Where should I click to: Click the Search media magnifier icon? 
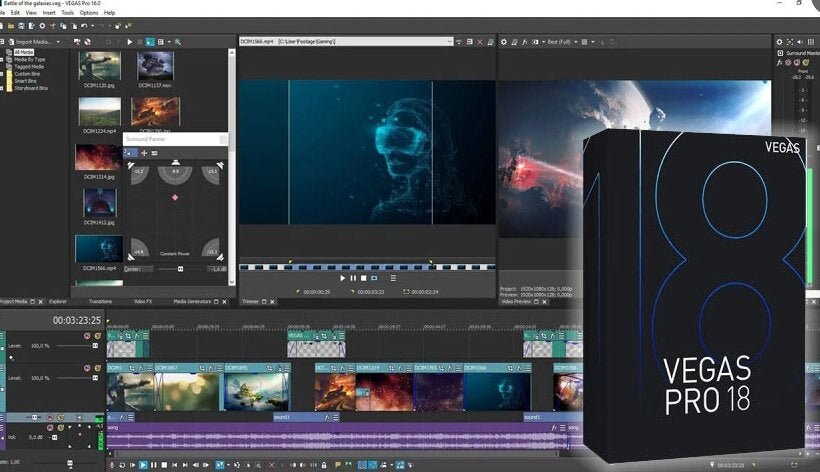(x=178, y=42)
